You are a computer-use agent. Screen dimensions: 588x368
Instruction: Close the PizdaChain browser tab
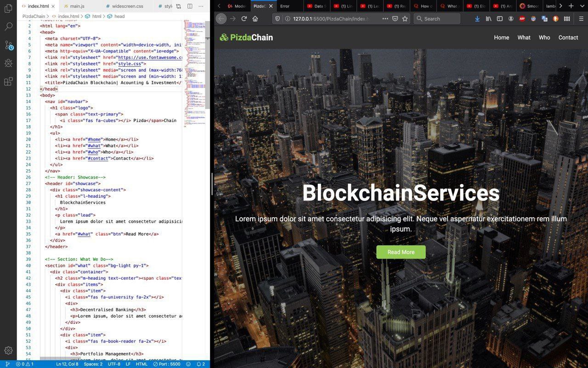(x=271, y=6)
